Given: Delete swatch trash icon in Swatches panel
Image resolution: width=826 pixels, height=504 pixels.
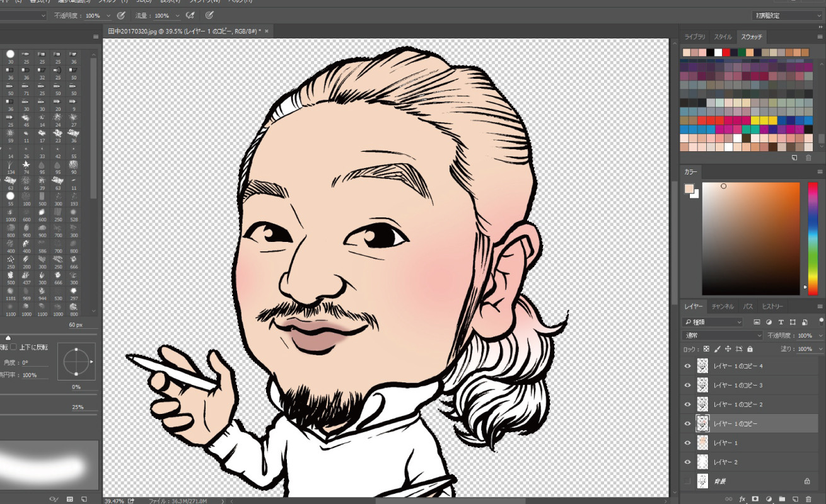Looking at the screenshot, I should pyautogui.click(x=809, y=157).
